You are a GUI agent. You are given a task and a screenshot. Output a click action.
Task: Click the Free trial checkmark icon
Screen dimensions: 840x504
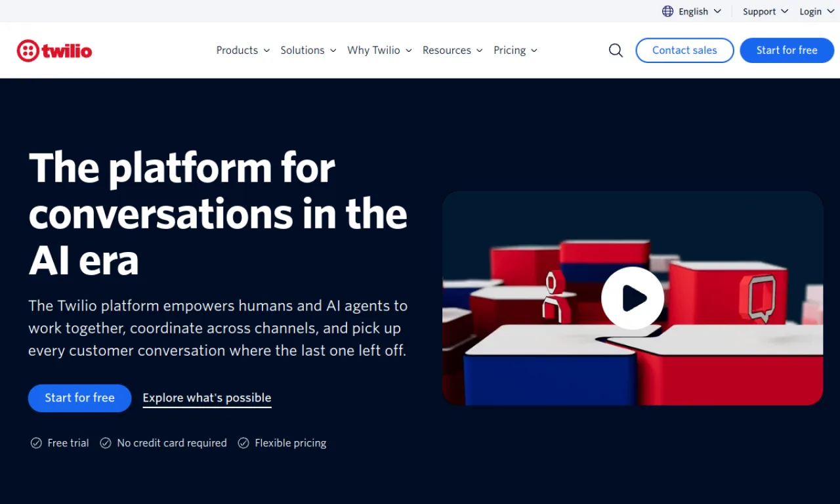[x=36, y=443]
